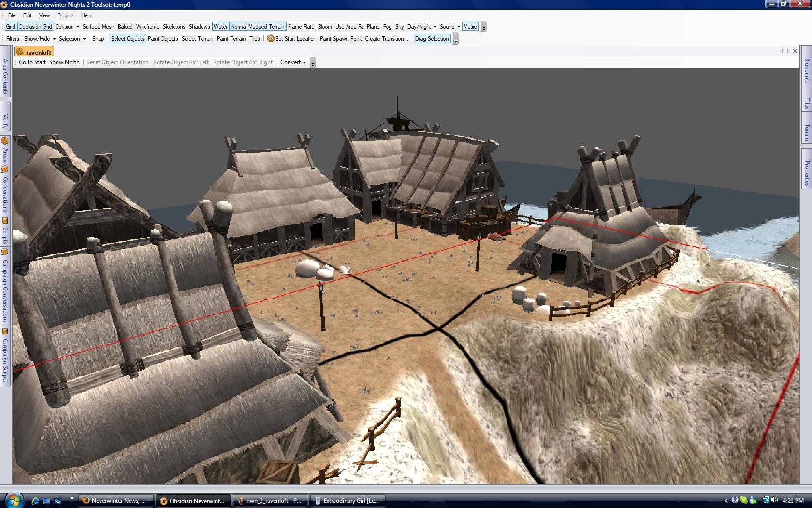The width and height of the screenshot is (812, 508).
Task: Click the Show North button
Action: pos(64,62)
